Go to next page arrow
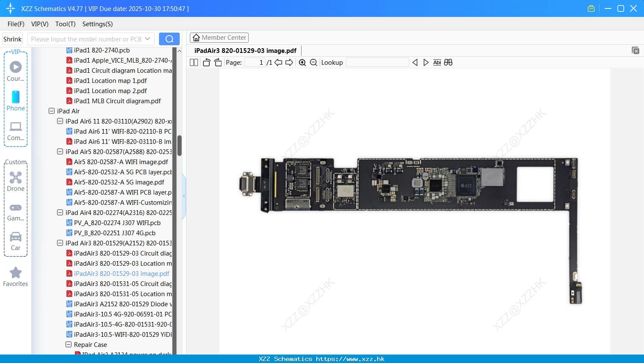Image resolution: width=644 pixels, height=363 pixels. click(x=289, y=63)
